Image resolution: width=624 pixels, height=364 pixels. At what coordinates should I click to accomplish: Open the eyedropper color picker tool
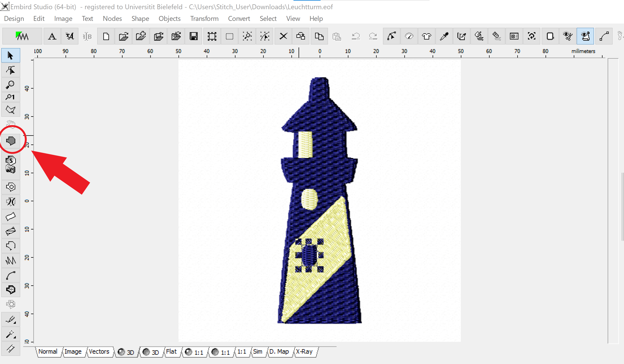pyautogui.click(x=444, y=36)
